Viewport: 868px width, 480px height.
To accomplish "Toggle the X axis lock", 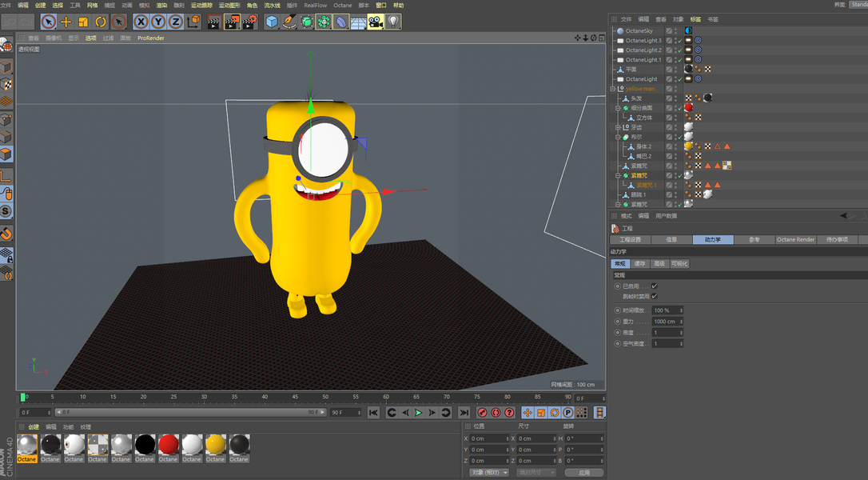I will 141,22.
